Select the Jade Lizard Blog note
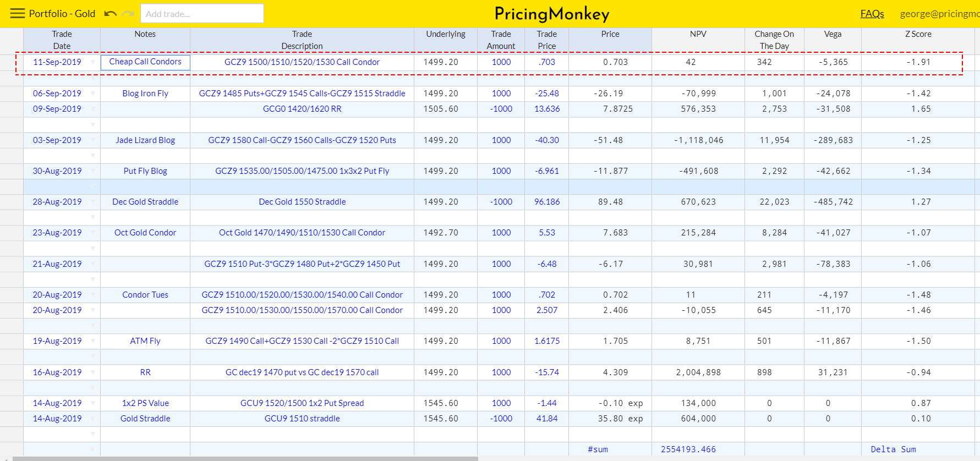This screenshot has height=461, width=980. point(145,140)
